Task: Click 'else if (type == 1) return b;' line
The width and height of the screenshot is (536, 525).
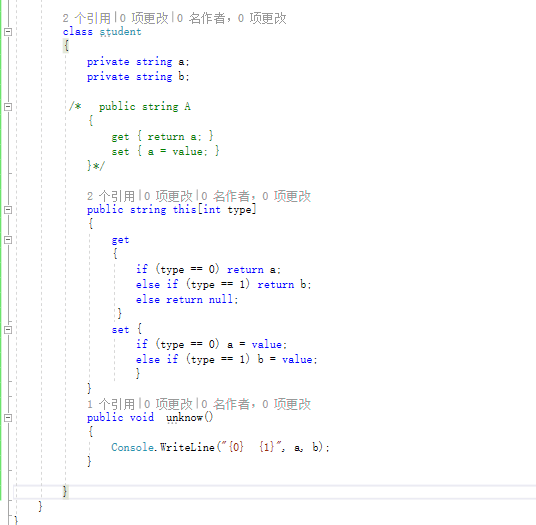Action: (x=224, y=284)
